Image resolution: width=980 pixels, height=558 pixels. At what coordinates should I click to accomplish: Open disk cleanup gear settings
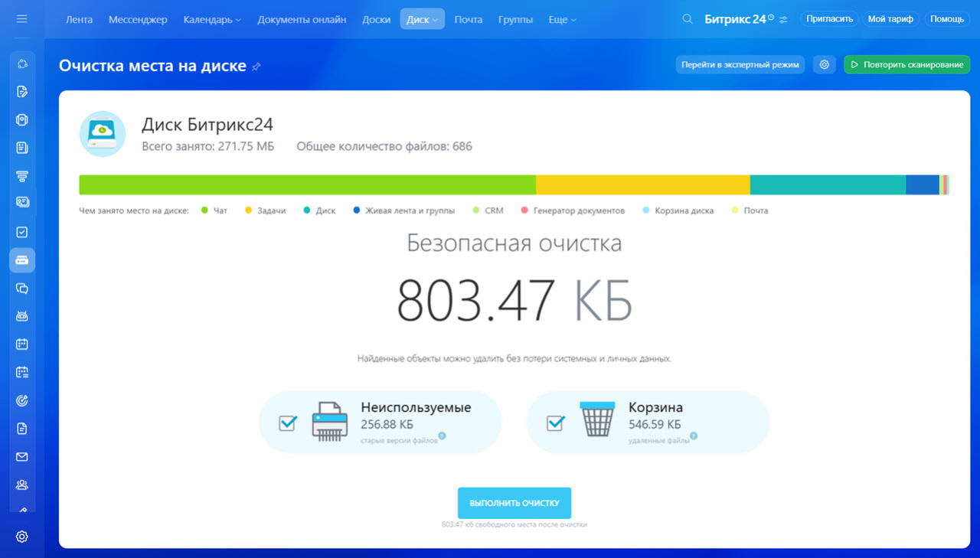(x=824, y=65)
